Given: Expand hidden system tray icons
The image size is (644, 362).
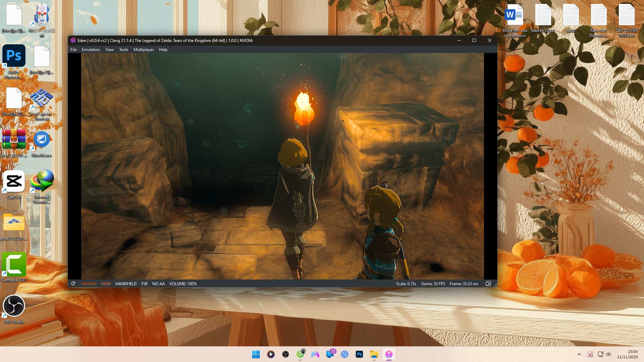Looking at the screenshot, I should pyautogui.click(x=579, y=354).
